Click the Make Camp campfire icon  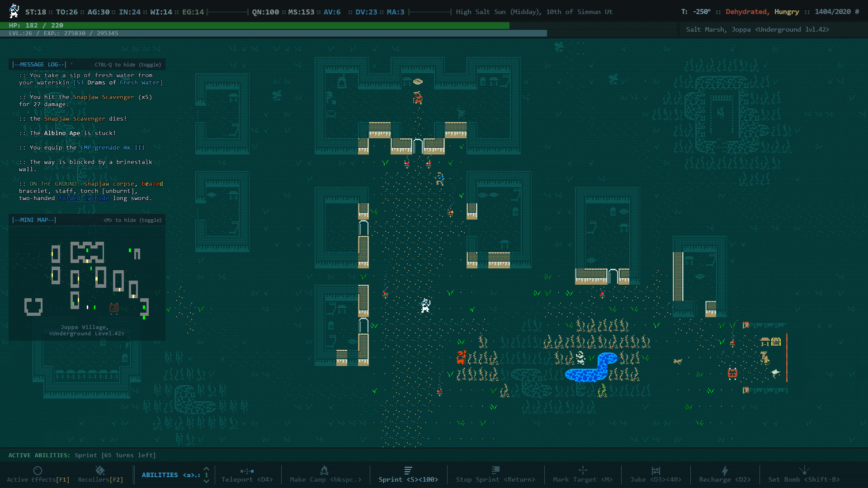(x=325, y=470)
